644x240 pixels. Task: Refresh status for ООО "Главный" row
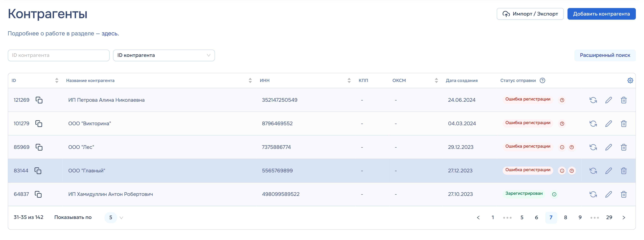click(x=593, y=171)
